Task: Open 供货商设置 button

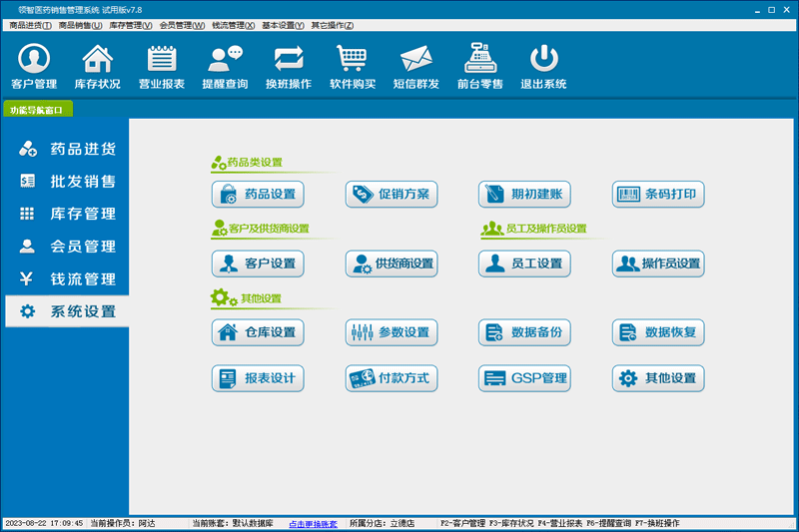Action: tap(392, 264)
